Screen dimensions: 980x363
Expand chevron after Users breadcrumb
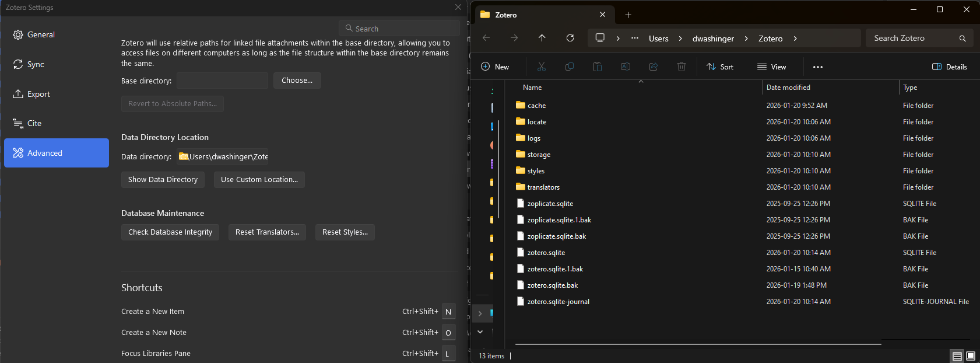coord(680,39)
